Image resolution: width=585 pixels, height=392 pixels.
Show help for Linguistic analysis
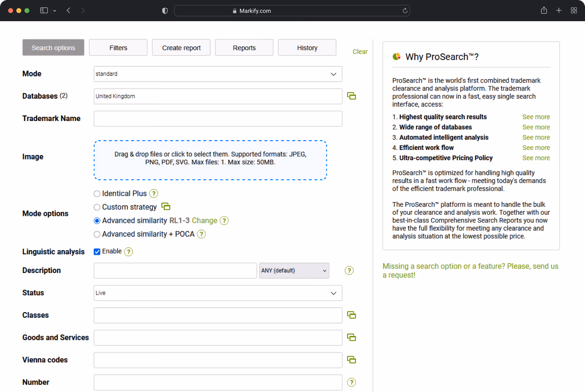coord(129,251)
